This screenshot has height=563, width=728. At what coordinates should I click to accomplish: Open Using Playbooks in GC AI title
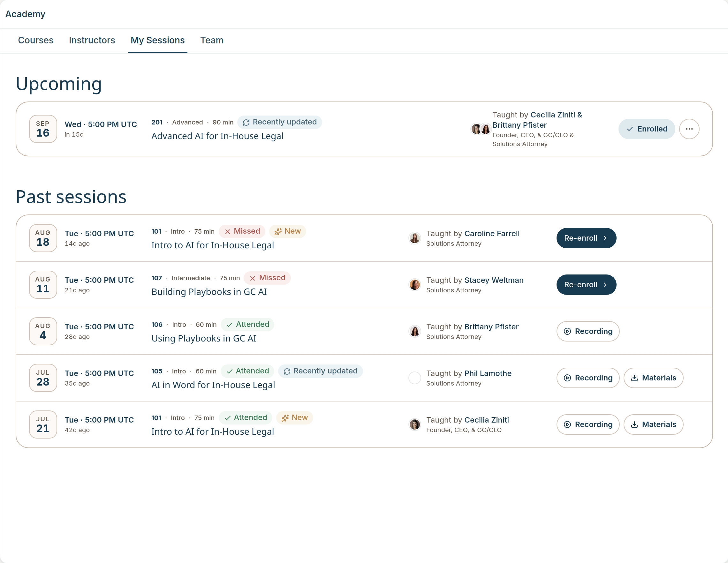point(204,339)
